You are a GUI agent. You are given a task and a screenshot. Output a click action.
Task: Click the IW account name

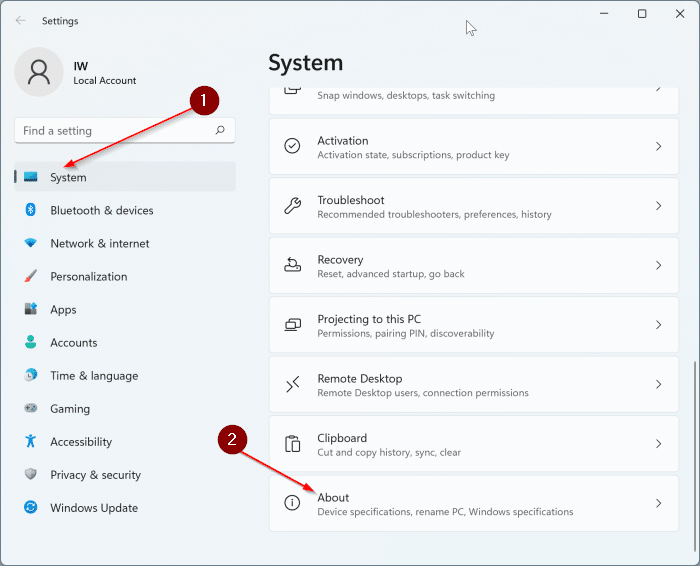pyautogui.click(x=81, y=66)
